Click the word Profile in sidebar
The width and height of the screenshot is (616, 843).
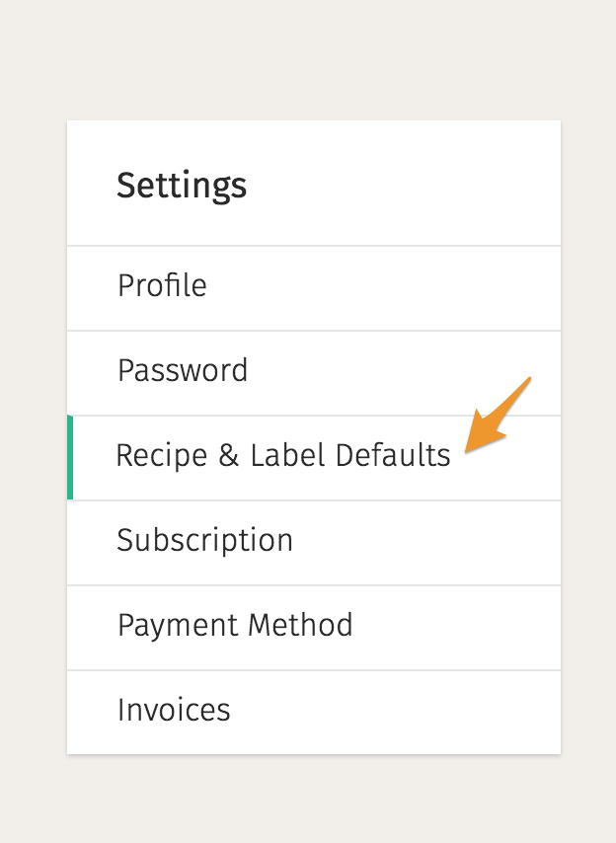coord(162,285)
